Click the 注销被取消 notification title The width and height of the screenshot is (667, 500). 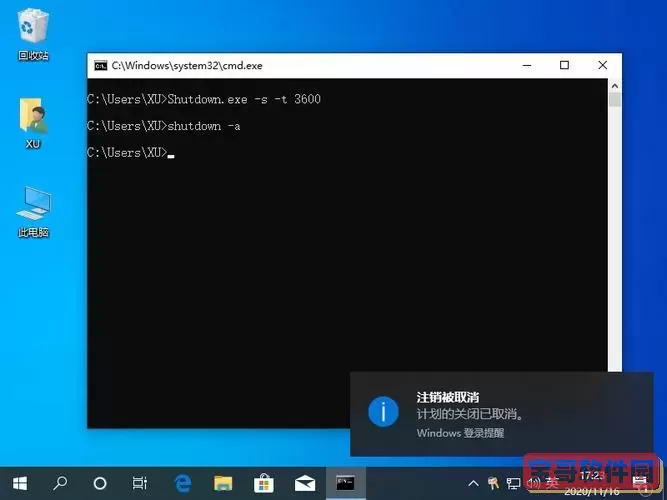[x=448, y=397]
